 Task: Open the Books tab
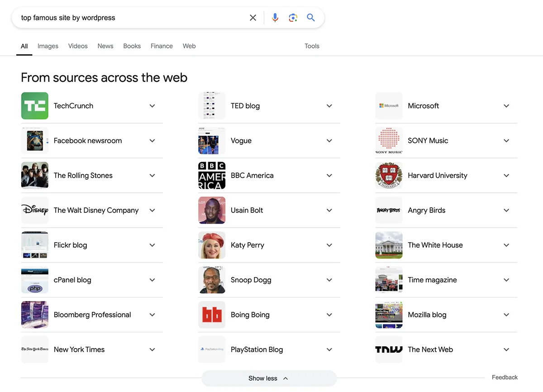(x=132, y=46)
